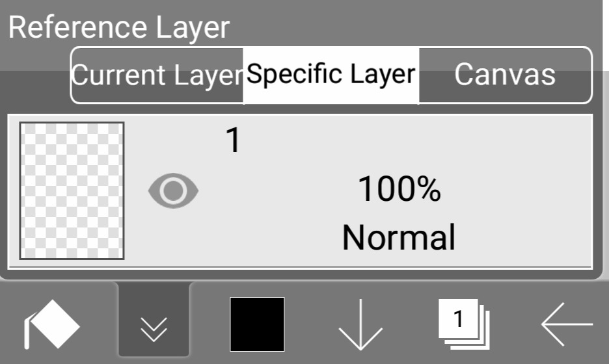Select the Specific Layer tab
The height and width of the screenshot is (364, 609).
tap(331, 75)
